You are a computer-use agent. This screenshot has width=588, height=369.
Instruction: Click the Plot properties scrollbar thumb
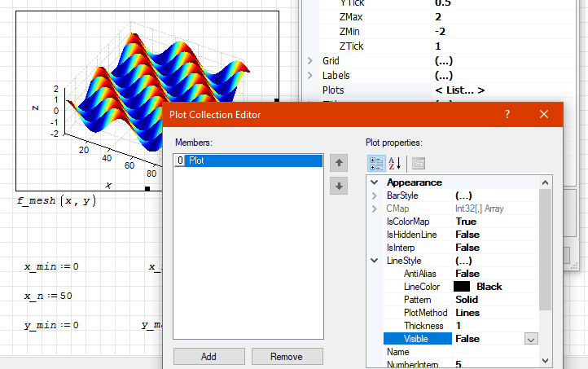[546, 249]
